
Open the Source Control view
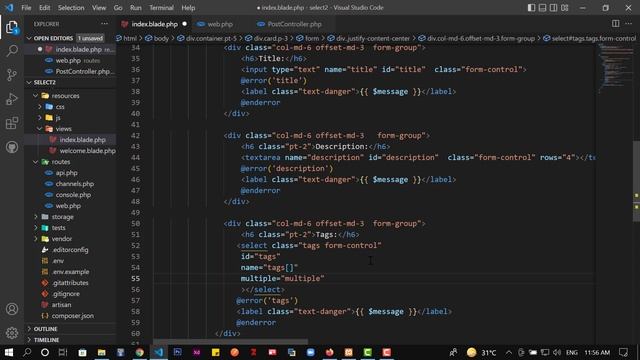click(12, 75)
